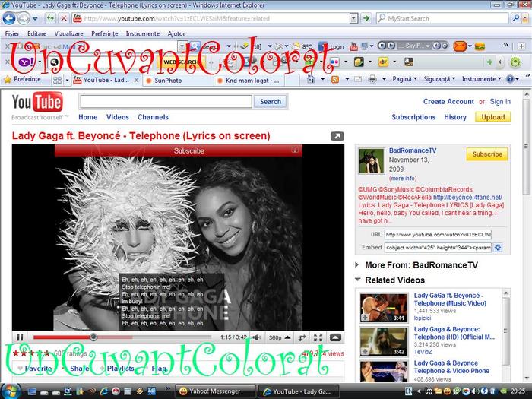Toggle the expand player size button
Viewport: 532px width, 399px height.
[x=302, y=337]
